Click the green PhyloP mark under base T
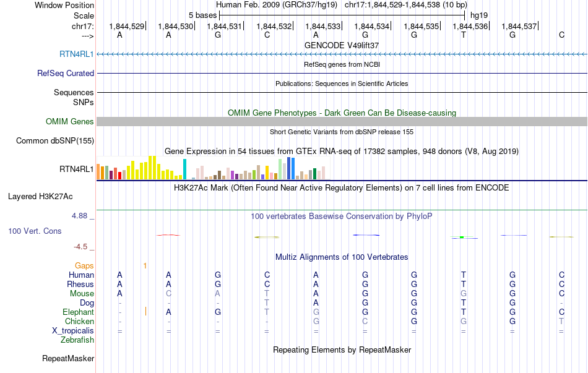The width and height of the screenshot is (588, 373). click(462, 238)
